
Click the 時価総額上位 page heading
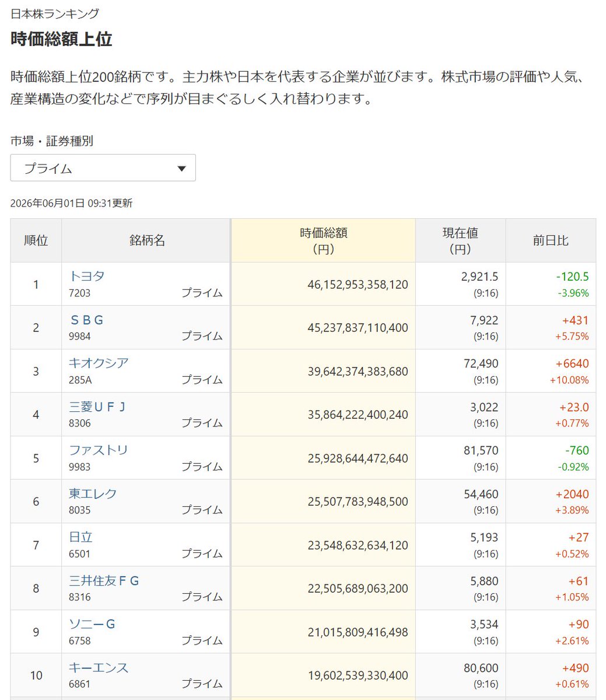click(61, 39)
